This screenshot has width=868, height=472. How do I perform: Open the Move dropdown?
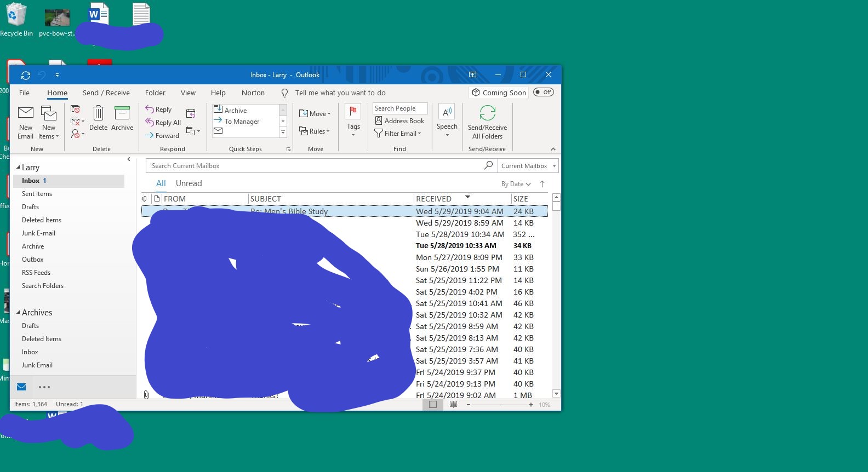pyautogui.click(x=315, y=113)
